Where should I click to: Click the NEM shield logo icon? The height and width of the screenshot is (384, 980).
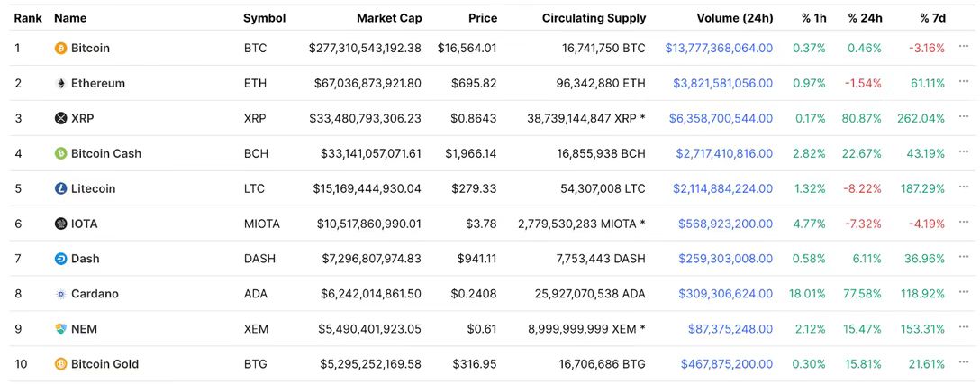60,328
